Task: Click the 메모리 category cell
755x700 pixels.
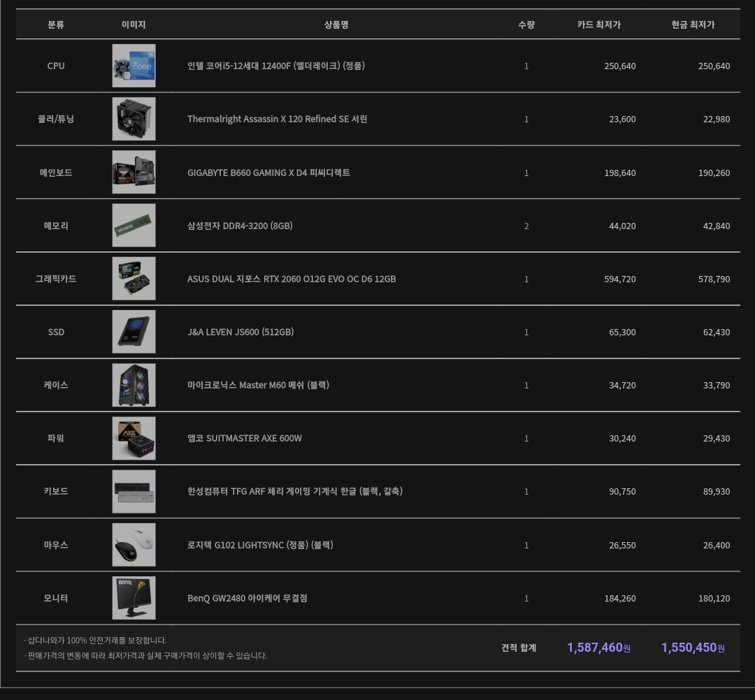Action: [56, 226]
